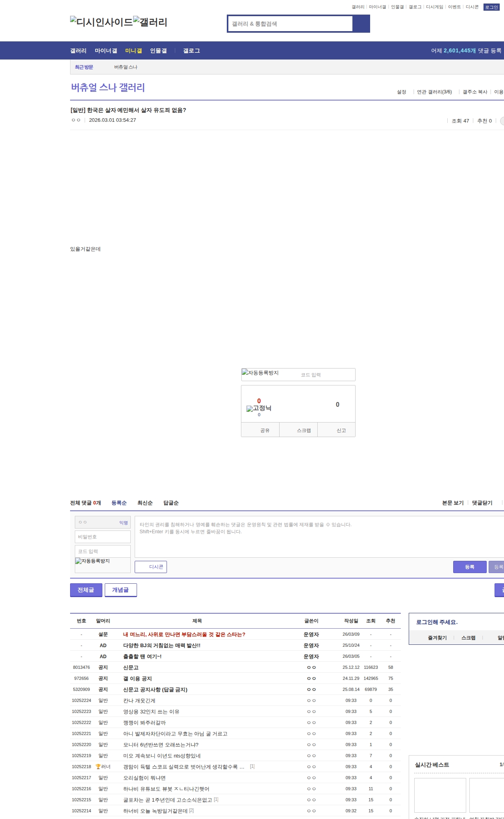Open the 설정 settings menu

click(401, 92)
